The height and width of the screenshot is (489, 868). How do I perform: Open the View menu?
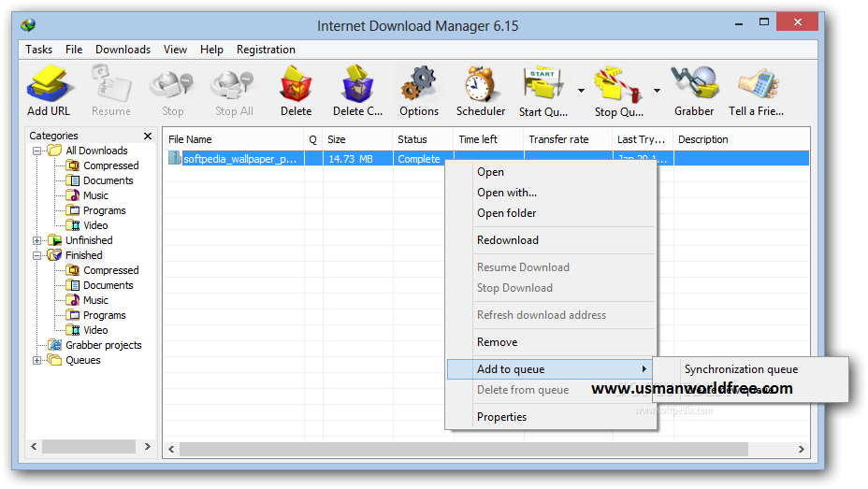[x=175, y=50]
